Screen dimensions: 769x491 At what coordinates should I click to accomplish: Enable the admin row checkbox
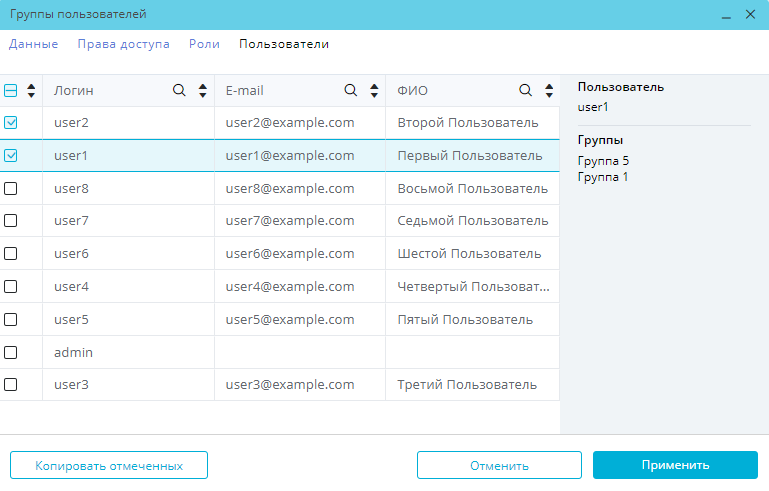coord(11,352)
